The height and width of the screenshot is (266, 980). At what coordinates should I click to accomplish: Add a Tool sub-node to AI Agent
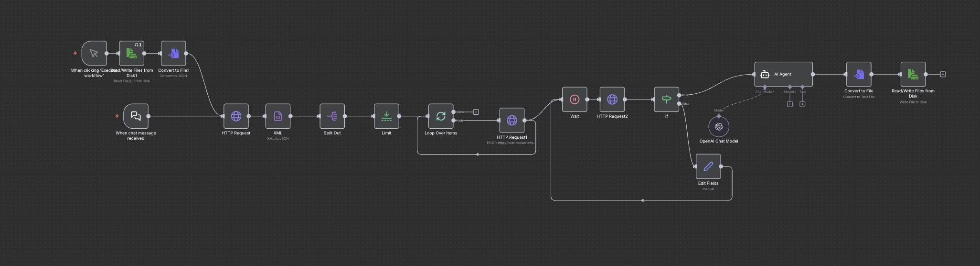[802, 104]
